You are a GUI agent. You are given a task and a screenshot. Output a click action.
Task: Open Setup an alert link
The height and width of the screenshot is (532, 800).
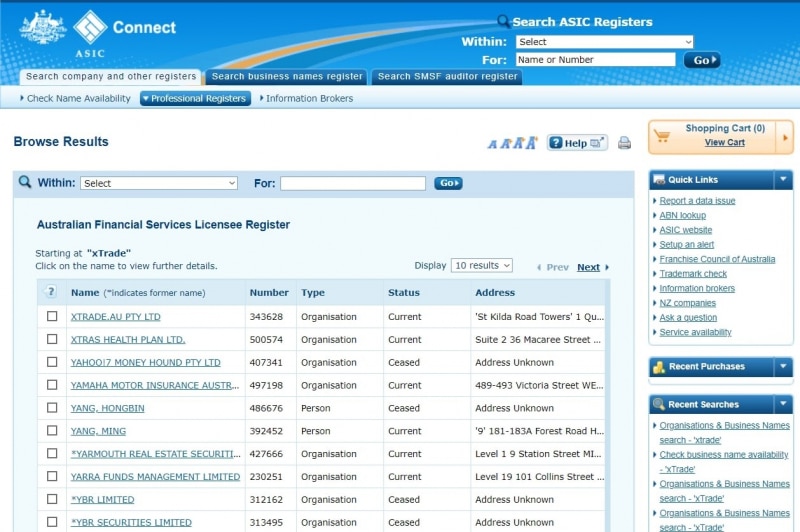click(686, 245)
